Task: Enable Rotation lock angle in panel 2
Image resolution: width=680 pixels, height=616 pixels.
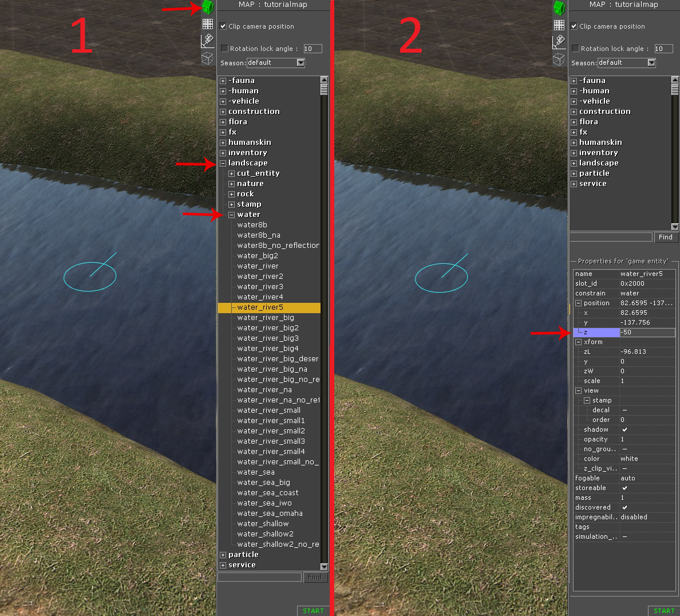Action: pyautogui.click(x=575, y=48)
